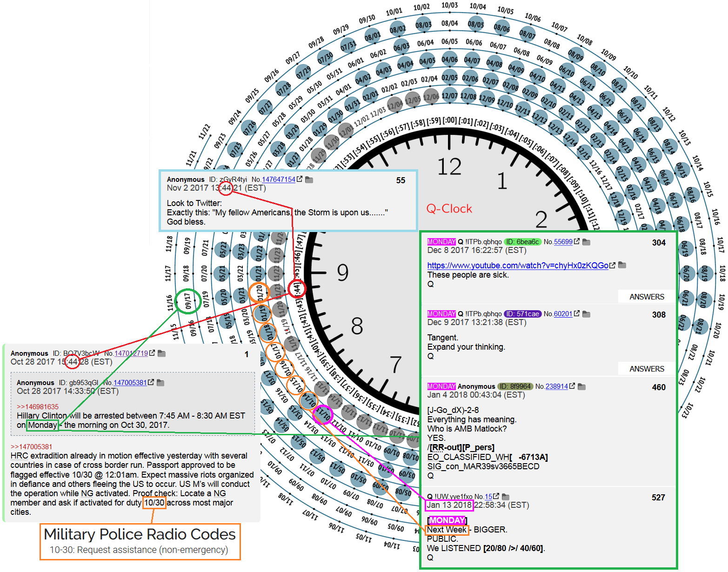
Task: Click 'Jan 13 2018' date in post 527
Action: click(x=449, y=505)
